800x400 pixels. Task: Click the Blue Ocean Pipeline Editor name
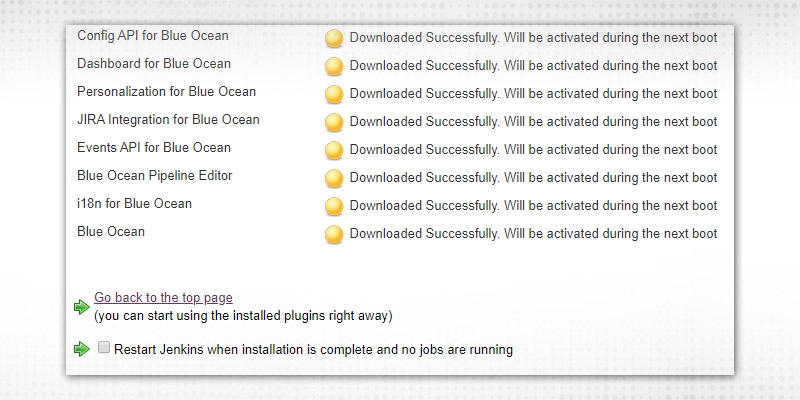pos(154,176)
